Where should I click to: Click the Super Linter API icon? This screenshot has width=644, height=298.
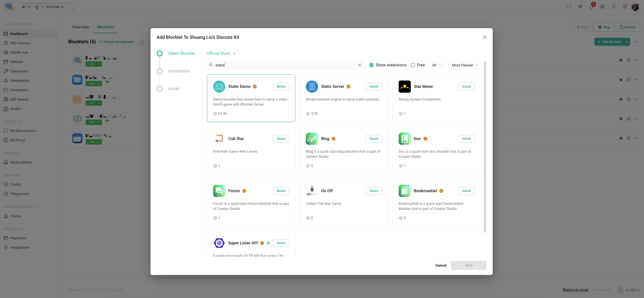point(219,243)
